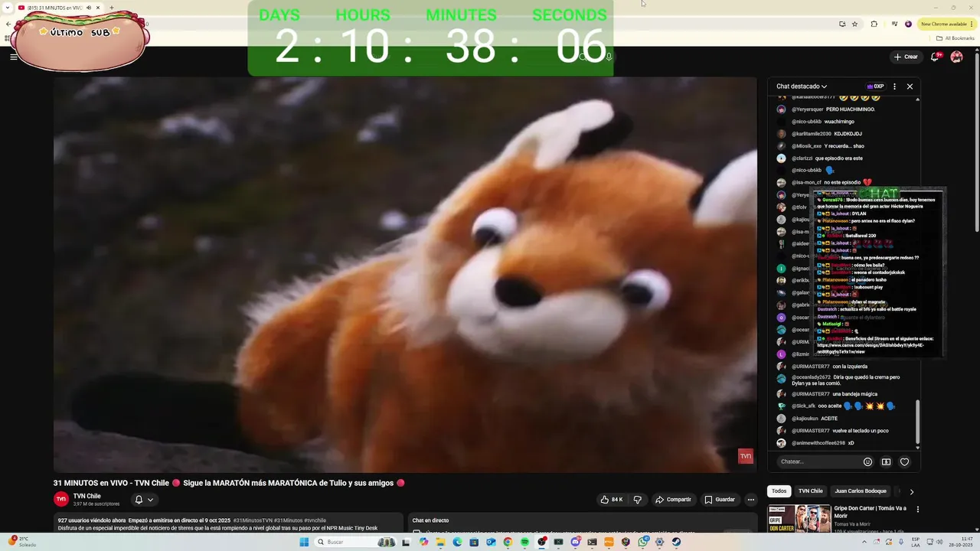Open File Explorer from taskbar
980x551 pixels.
point(440,542)
